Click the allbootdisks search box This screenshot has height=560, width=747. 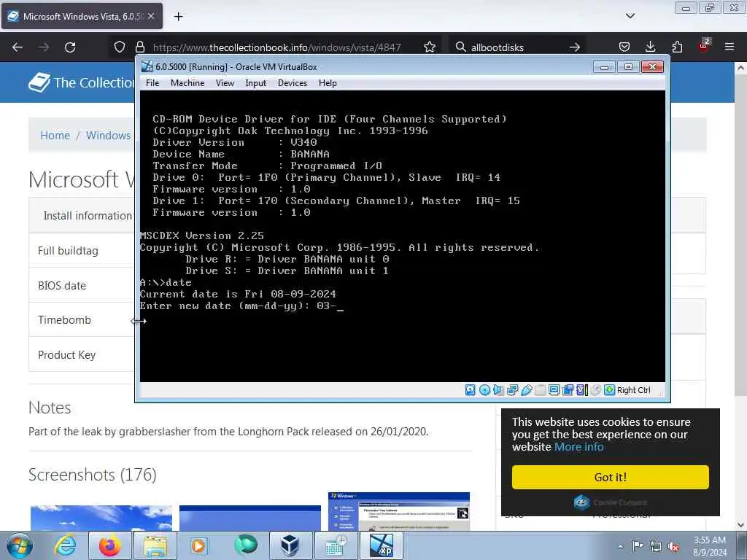click(x=517, y=47)
